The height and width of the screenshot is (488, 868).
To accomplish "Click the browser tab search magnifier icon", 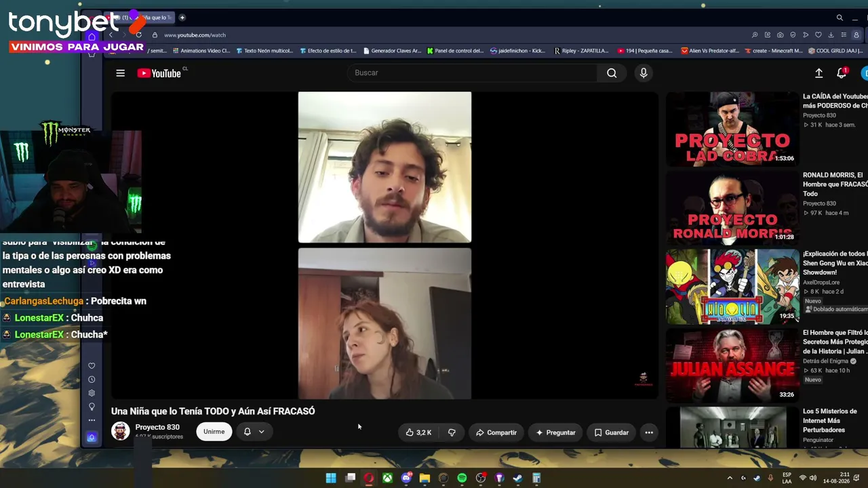I will pyautogui.click(x=840, y=18).
